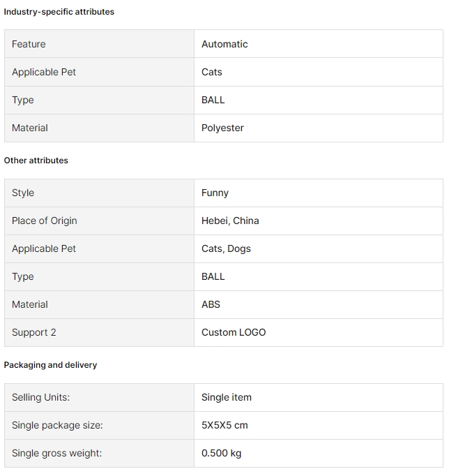Select the Custom LOGO value

[234, 332]
